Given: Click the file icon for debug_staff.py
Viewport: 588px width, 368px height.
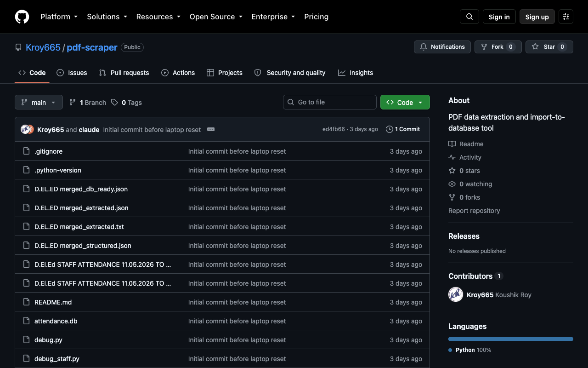Looking at the screenshot, I should pos(27,359).
